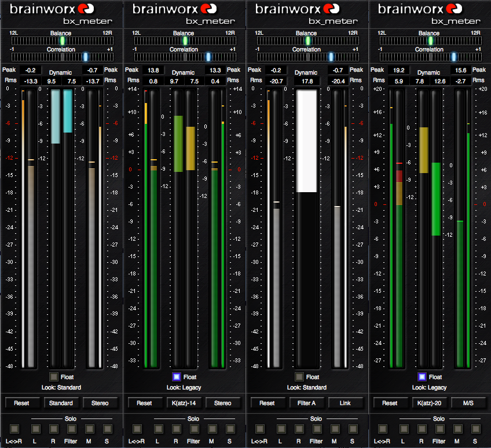Solo L channel in K(atz)-20 meter
Image resolution: width=491 pixels, height=448 pixels.
point(404,429)
